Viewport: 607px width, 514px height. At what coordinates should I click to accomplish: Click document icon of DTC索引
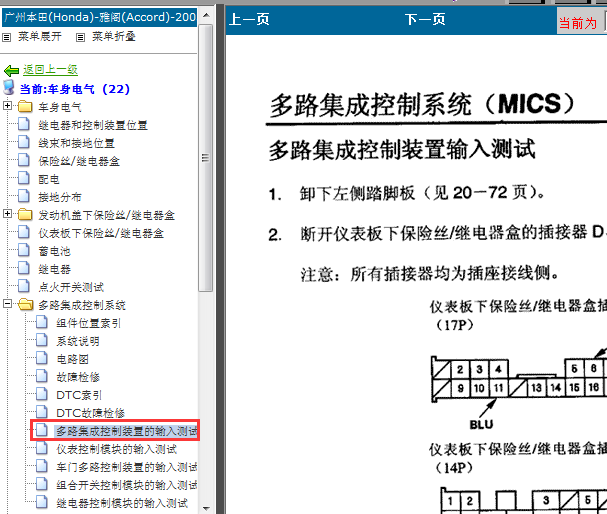tap(42, 394)
